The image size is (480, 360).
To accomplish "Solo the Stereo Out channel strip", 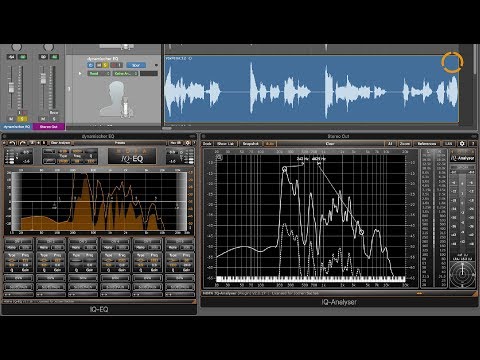I will pos(54,119).
